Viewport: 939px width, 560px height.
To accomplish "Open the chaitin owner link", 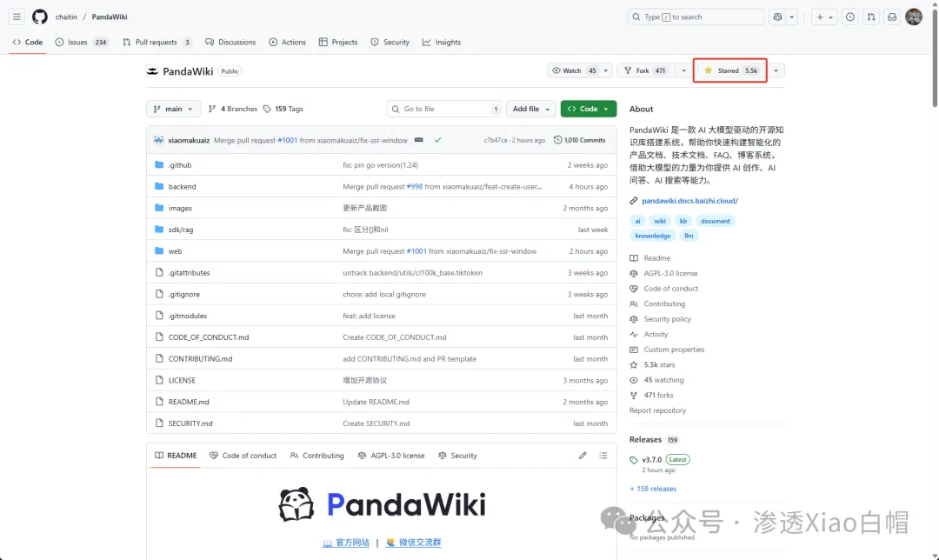I will tap(66, 17).
